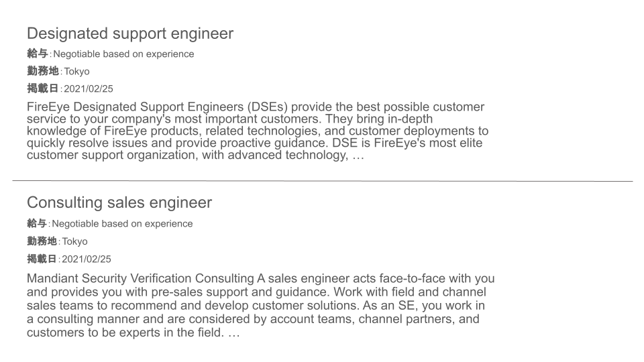This screenshot has height=362, width=644.
Task: Click the second job's salary Negotiable text
Action: 122,224
